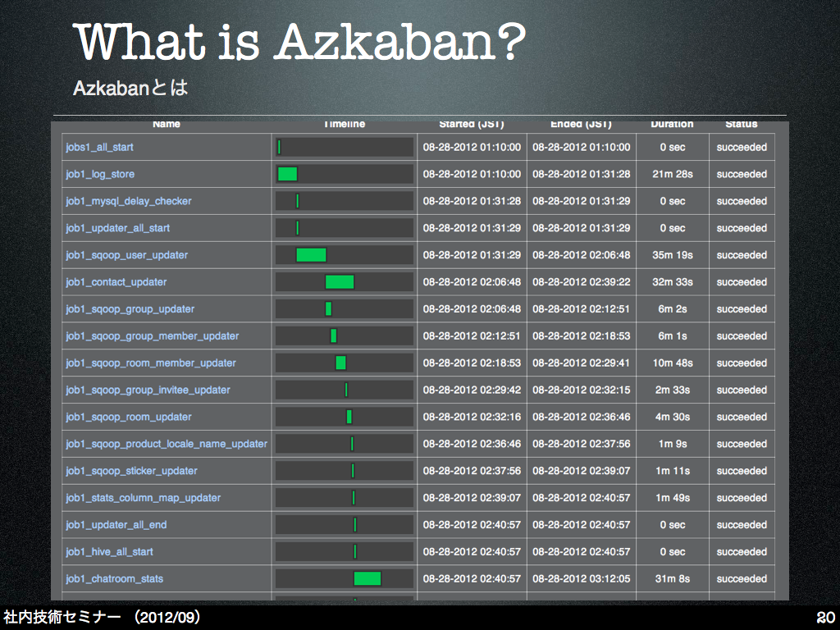Click start time '08-28-2012 02:39:07'
Image resolution: width=840 pixels, height=630 pixels.
pyautogui.click(x=472, y=498)
